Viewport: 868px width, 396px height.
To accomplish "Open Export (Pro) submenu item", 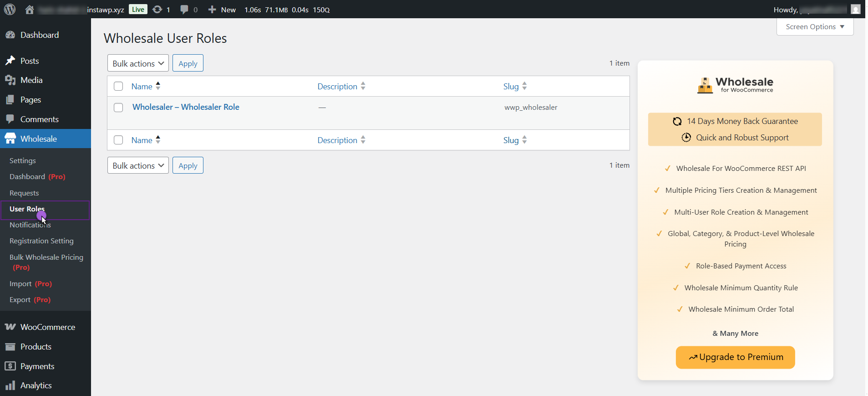I will point(30,300).
